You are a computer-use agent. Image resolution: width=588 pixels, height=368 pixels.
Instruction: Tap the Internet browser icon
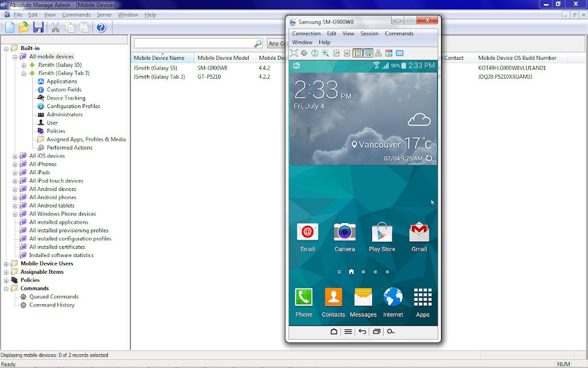pyautogui.click(x=393, y=302)
